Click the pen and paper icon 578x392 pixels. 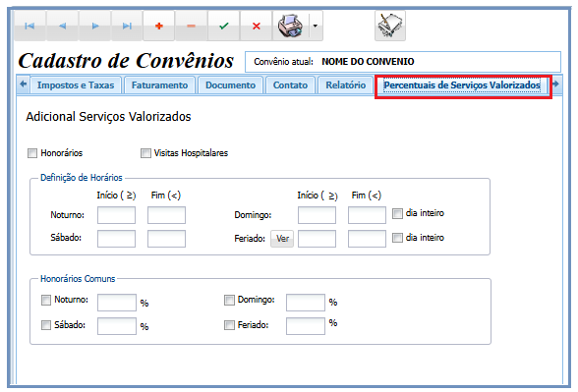[390, 26]
